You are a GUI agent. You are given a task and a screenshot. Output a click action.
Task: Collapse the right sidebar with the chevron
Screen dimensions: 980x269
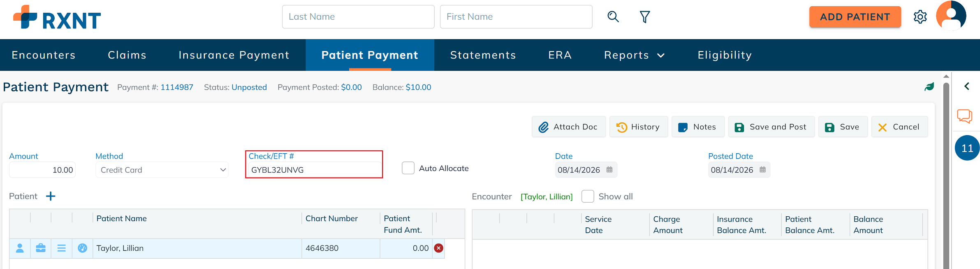(967, 86)
